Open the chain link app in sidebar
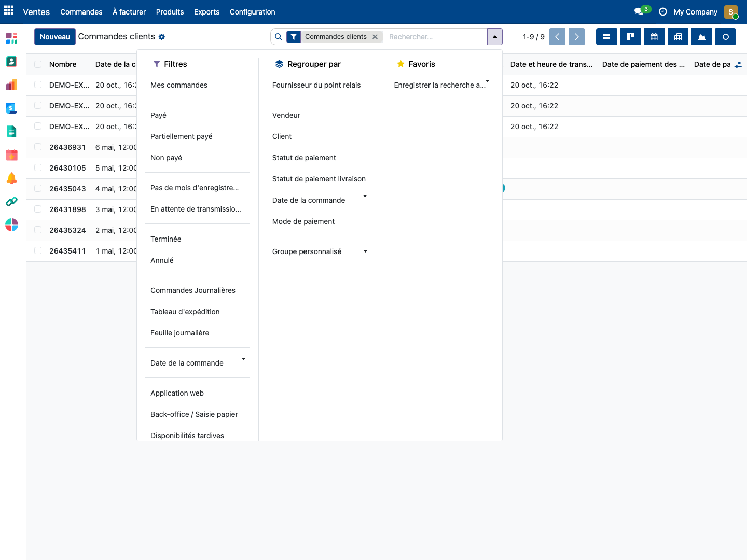The height and width of the screenshot is (560, 747). [x=11, y=202]
